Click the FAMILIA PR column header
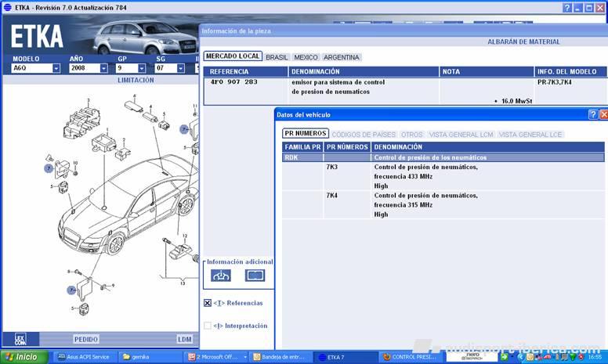 coord(302,147)
